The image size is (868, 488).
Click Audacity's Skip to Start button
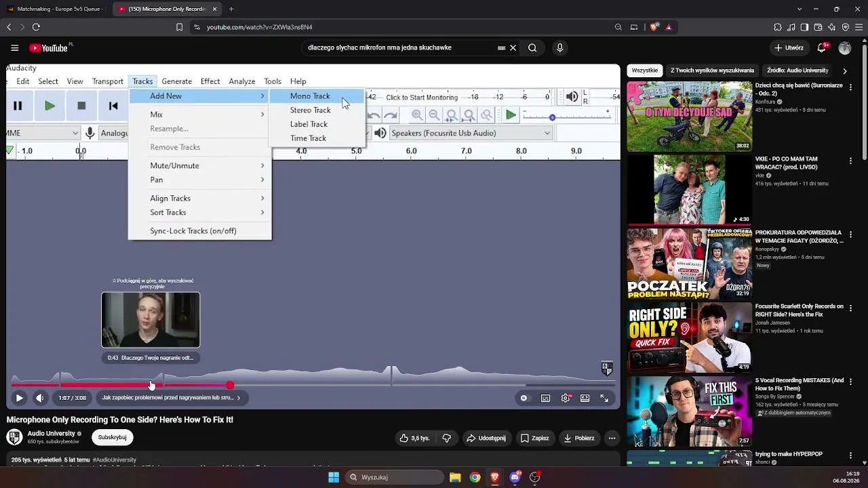pos(113,106)
